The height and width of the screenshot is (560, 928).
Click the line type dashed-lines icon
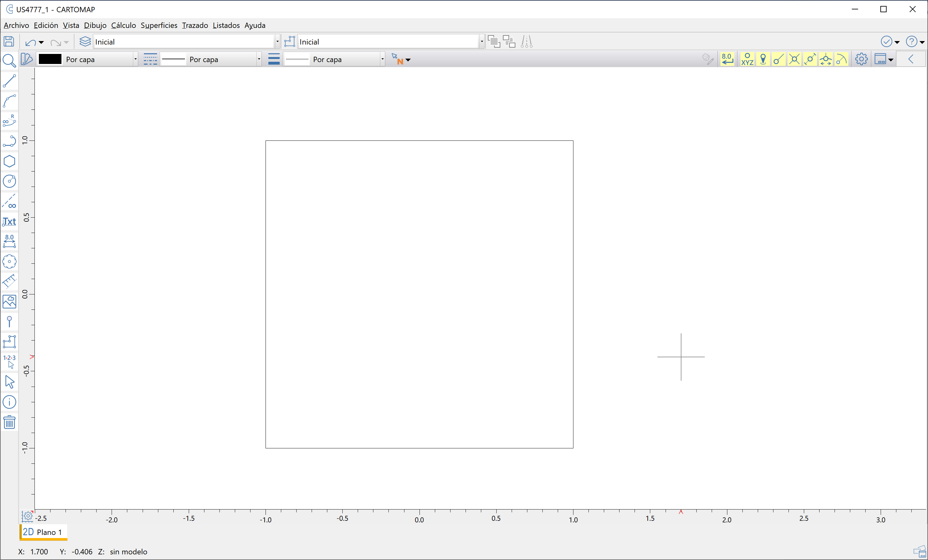[x=150, y=59]
